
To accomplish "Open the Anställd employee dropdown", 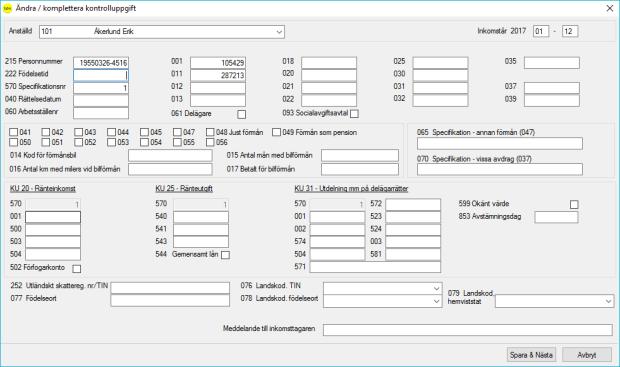I will [280, 32].
